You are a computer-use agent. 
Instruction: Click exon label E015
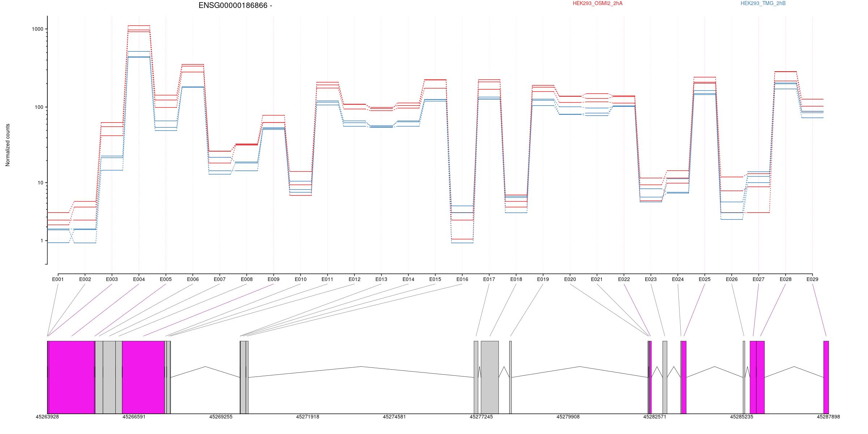pyautogui.click(x=435, y=279)
